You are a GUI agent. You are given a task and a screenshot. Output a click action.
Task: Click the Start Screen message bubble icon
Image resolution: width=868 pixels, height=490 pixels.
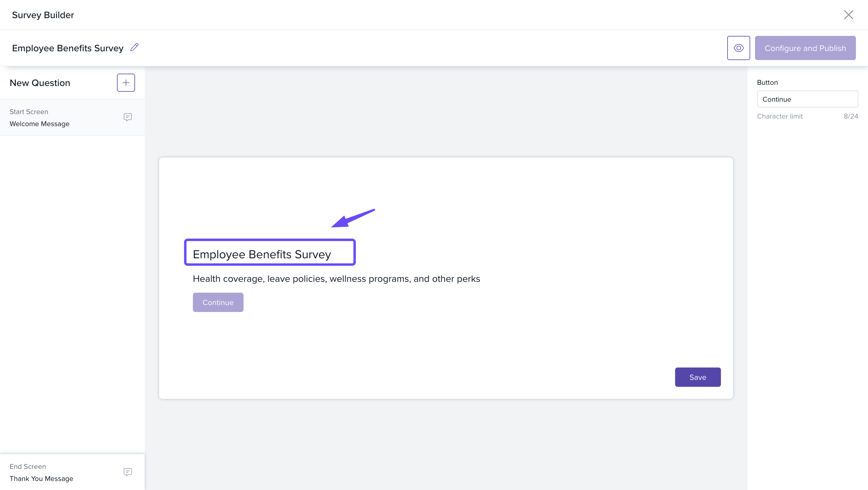(x=127, y=117)
